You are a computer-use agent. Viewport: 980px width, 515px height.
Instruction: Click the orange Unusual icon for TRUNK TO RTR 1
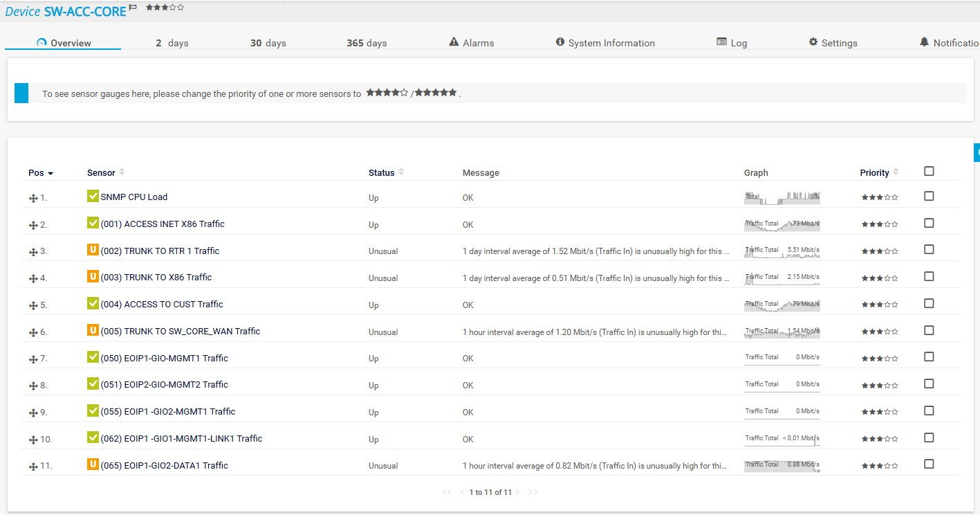pos(93,251)
